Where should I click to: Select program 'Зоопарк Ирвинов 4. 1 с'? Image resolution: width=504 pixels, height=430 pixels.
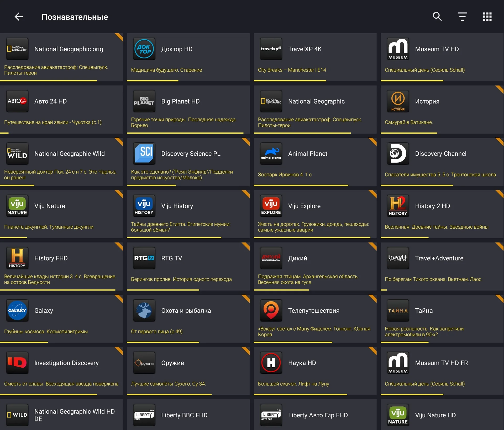coord(285,175)
